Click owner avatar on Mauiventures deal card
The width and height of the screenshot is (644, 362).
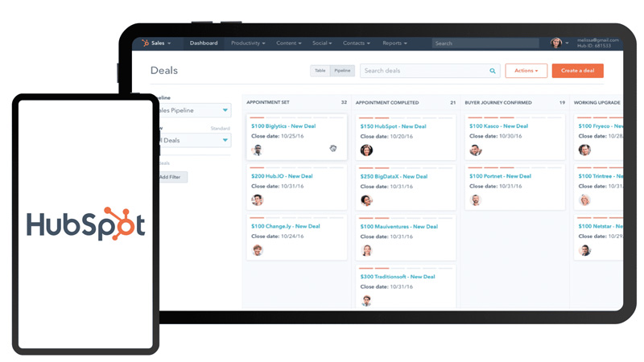(366, 250)
